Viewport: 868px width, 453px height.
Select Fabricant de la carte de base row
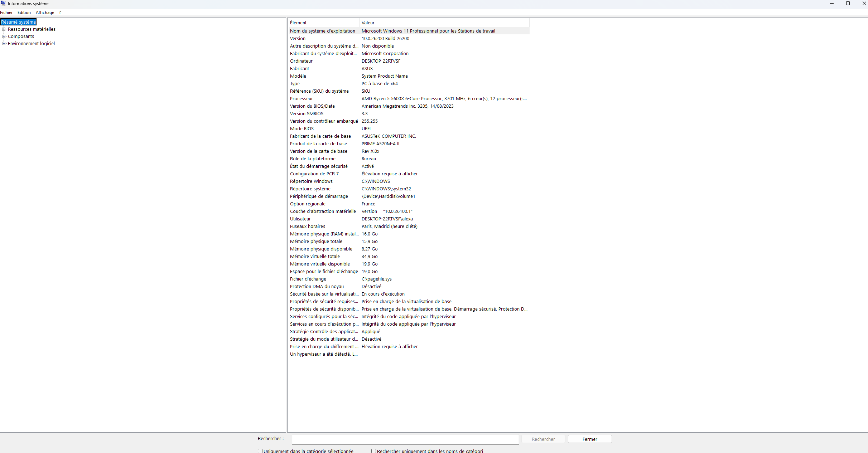click(x=409, y=136)
